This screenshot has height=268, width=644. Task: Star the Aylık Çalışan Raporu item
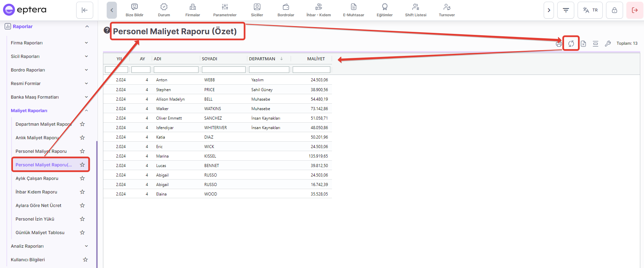coord(82,179)
